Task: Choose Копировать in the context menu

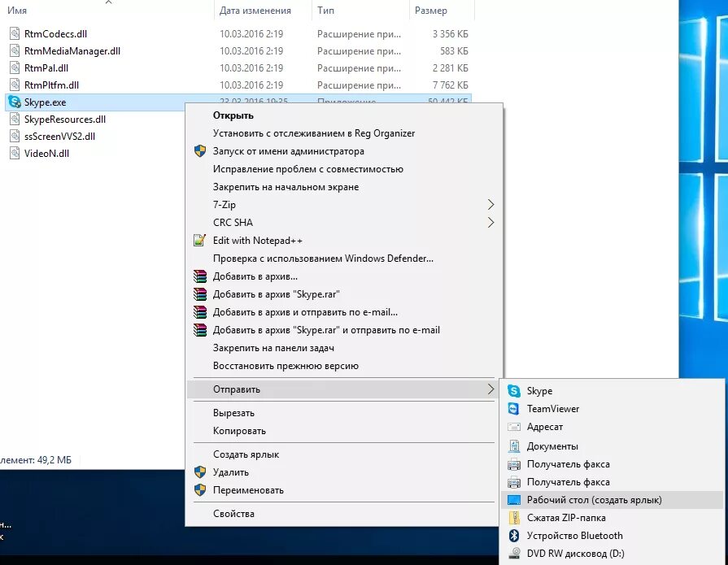Action: (x=344, y=431)
